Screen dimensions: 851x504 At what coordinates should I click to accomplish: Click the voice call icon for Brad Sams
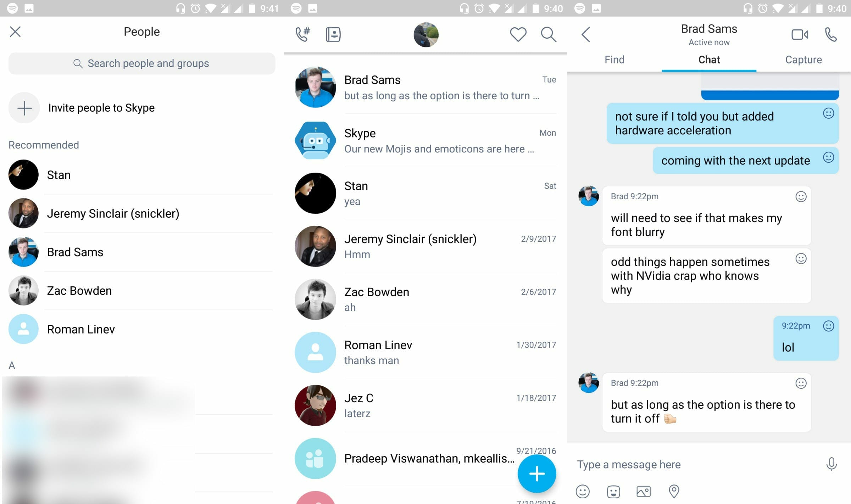point(830,34)
